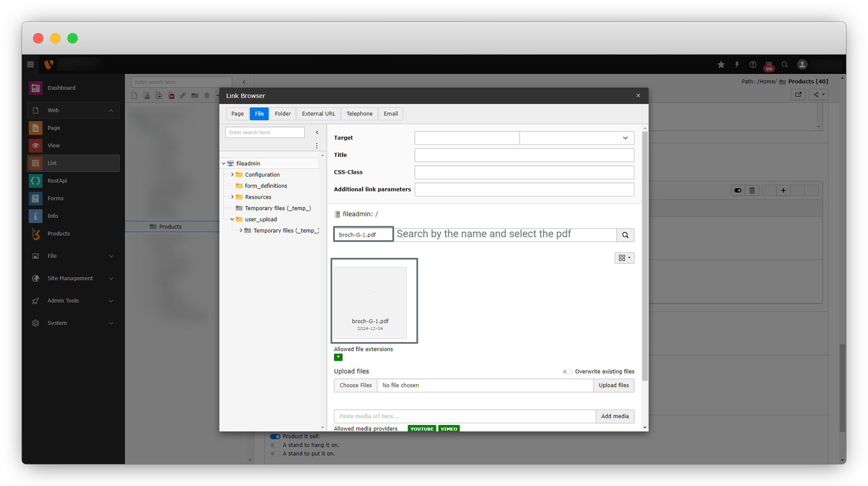Click the Add media button
This screenshot has width=868, height=486.
(614, 416)
